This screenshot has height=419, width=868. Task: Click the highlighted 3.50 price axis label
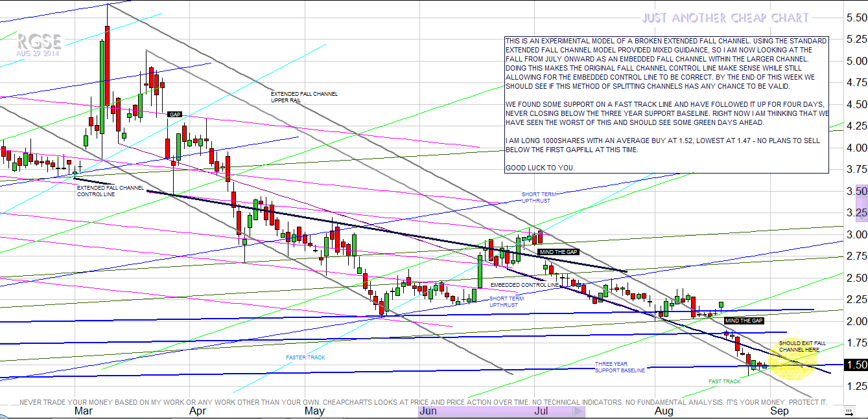(857, 192)
